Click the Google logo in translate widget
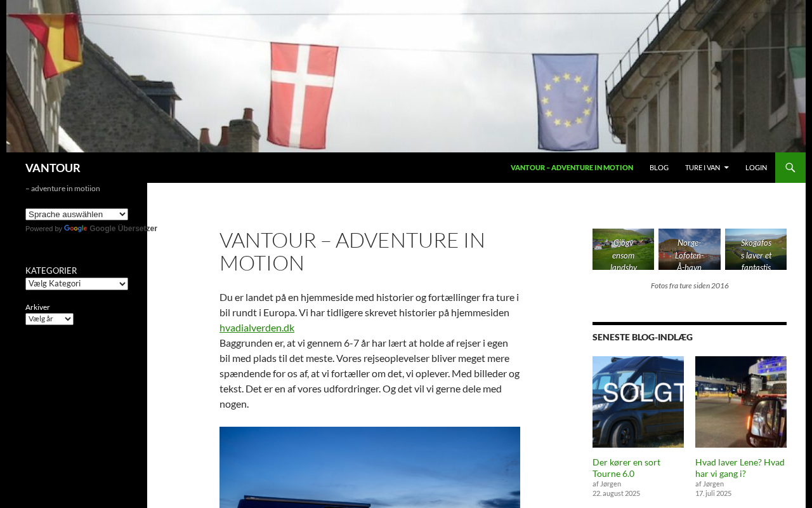This screenshot has height=508, width=812. coord(75,229)
